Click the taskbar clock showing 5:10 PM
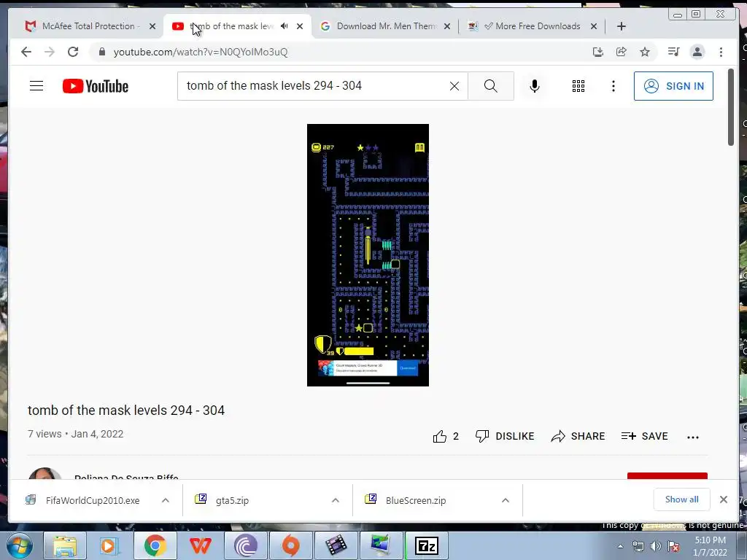 point(710,546)
